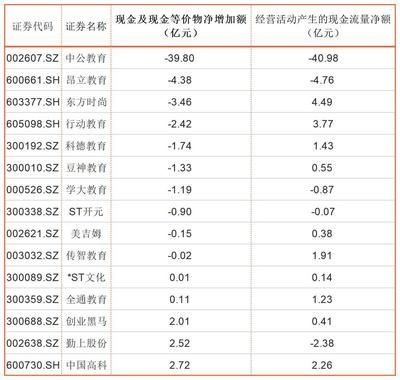Click the 昂立教育 name cell
This screenshot has height=380, width=400.
pos(86,80)
